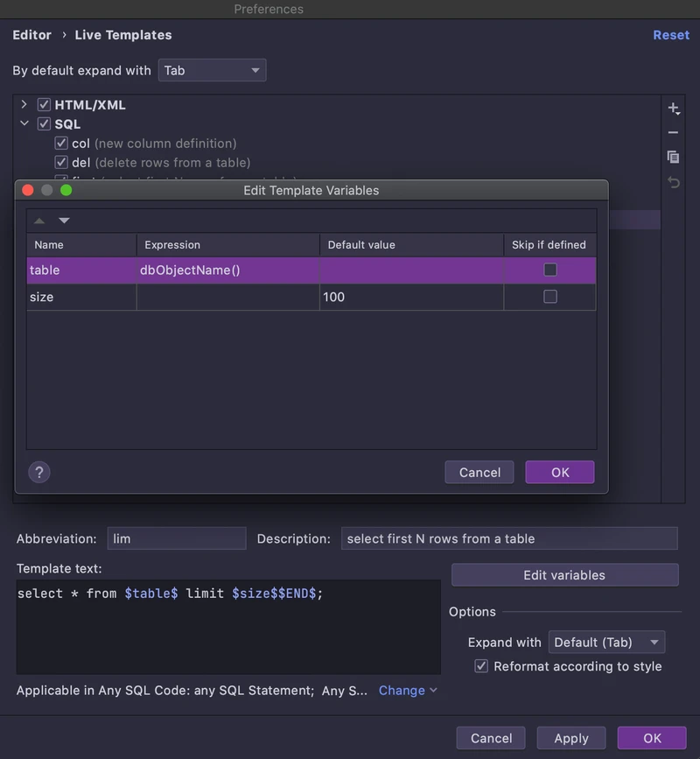Select the Live Templates breadcrumb
Viewport: 700px width, 759px height.
coord(123,35)
